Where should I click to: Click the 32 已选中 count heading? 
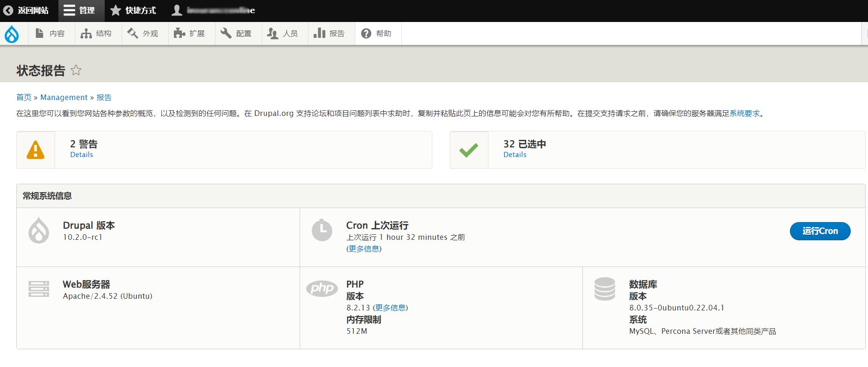[x=524, y=144]
